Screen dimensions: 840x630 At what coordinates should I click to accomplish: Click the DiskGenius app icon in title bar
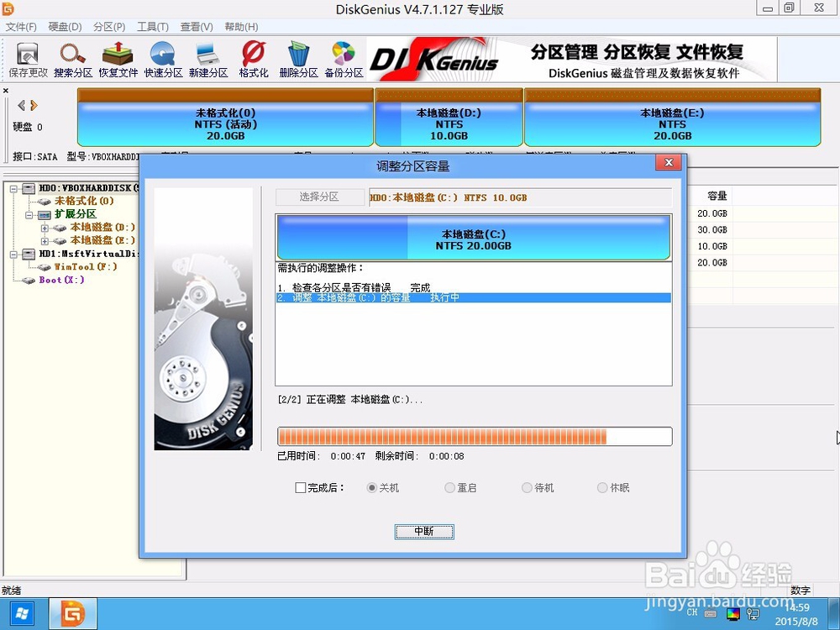(x=8, y=8)
